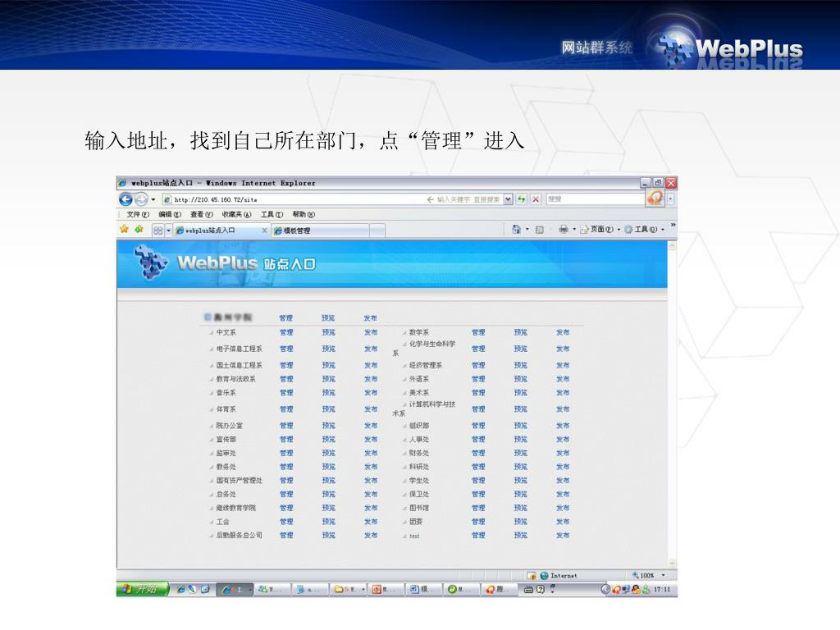Click the green Refresh page icon
Image resolution: width=840 pixels, height=630 pixels.
coord(521,199)
